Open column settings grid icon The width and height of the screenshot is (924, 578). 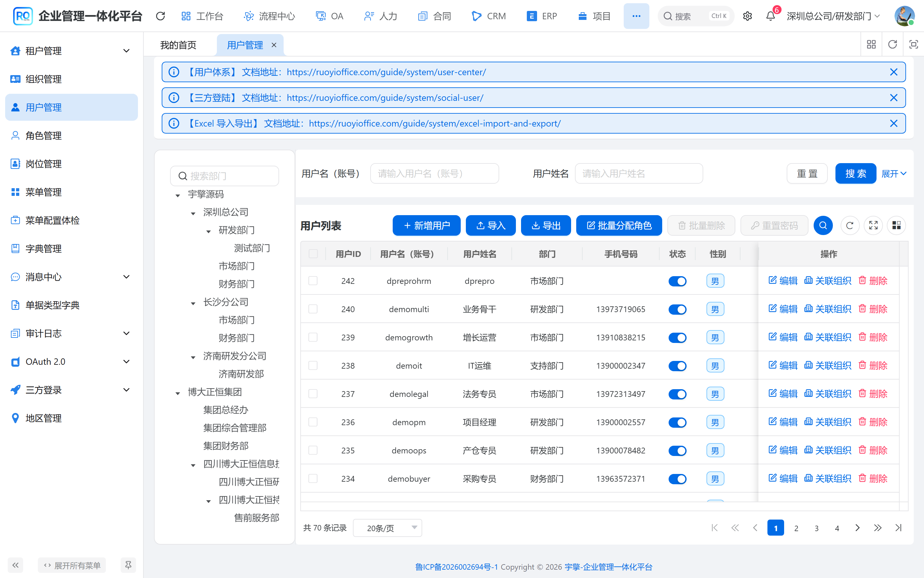[x=896, y=225]
